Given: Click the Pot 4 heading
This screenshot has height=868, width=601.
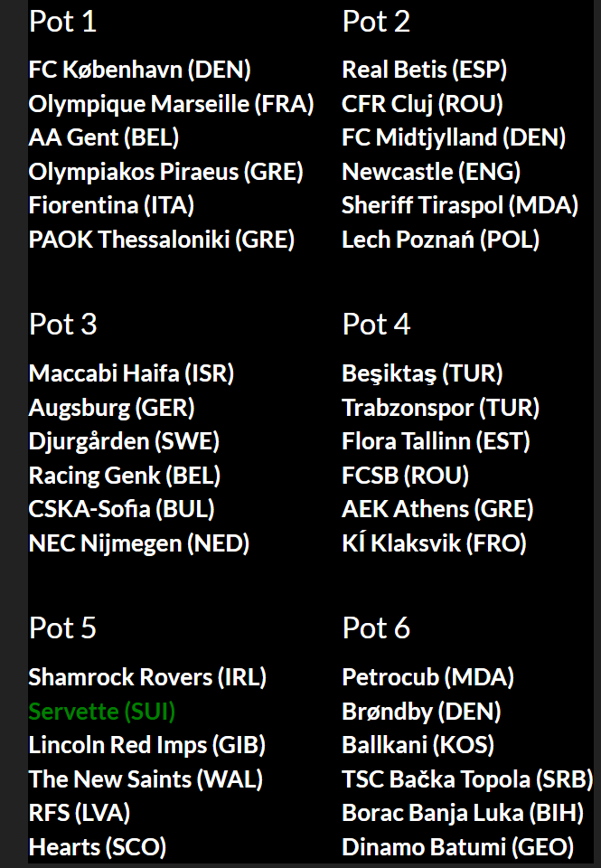Looking at the screenshot, I should tap(376, 325).
